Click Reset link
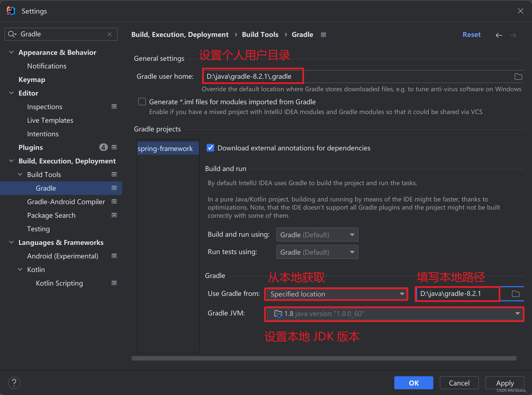 coord(471,35)
